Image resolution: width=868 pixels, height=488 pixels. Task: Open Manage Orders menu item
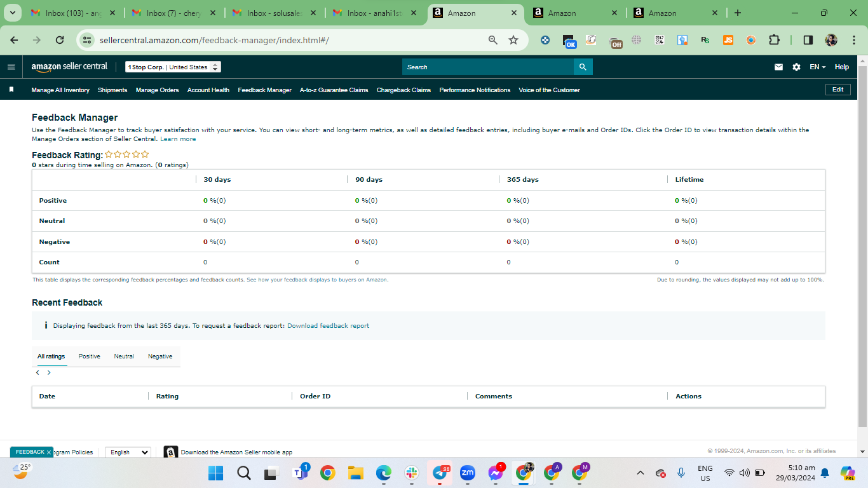point(157,90)
